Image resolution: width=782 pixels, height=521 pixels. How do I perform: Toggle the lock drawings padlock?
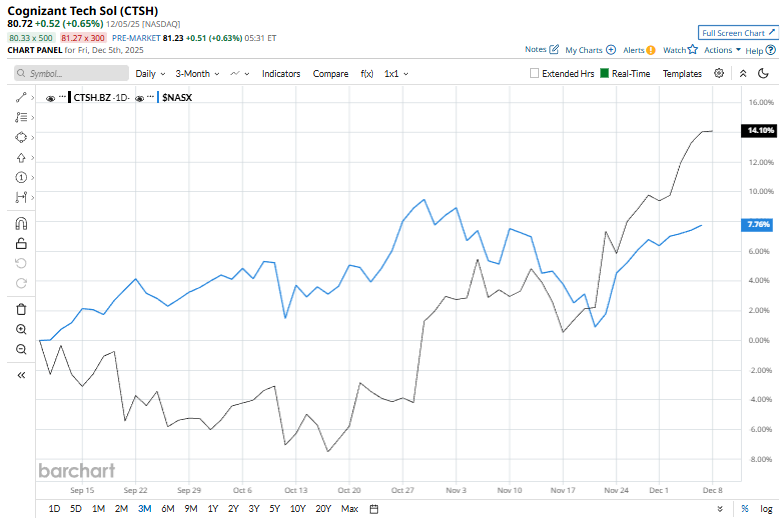click(21, 243)
